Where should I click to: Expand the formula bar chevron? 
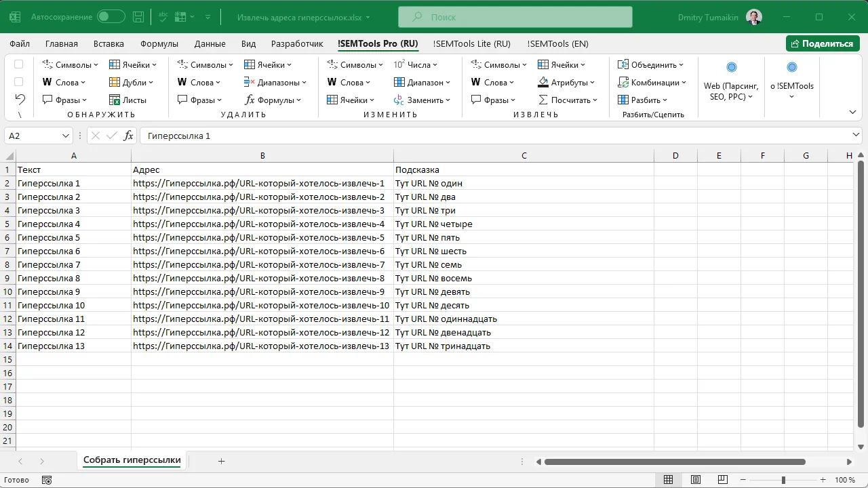[x=856, y=136]
